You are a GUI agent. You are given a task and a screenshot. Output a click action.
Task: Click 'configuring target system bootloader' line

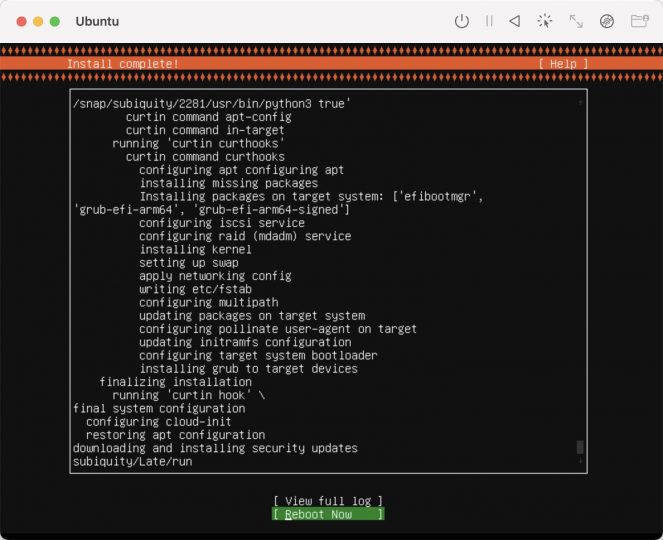tap(258, 355)
